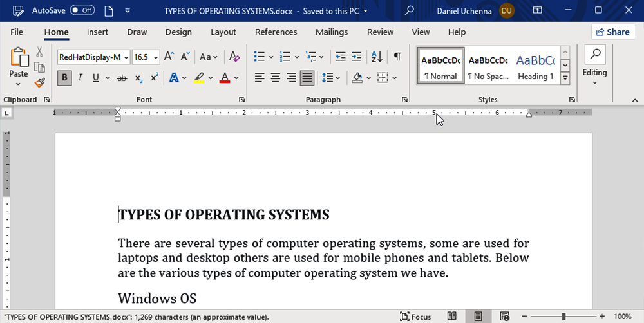Open the font size dropdown
The height and width of the screenshot is (323, 644).
(156, 57)
